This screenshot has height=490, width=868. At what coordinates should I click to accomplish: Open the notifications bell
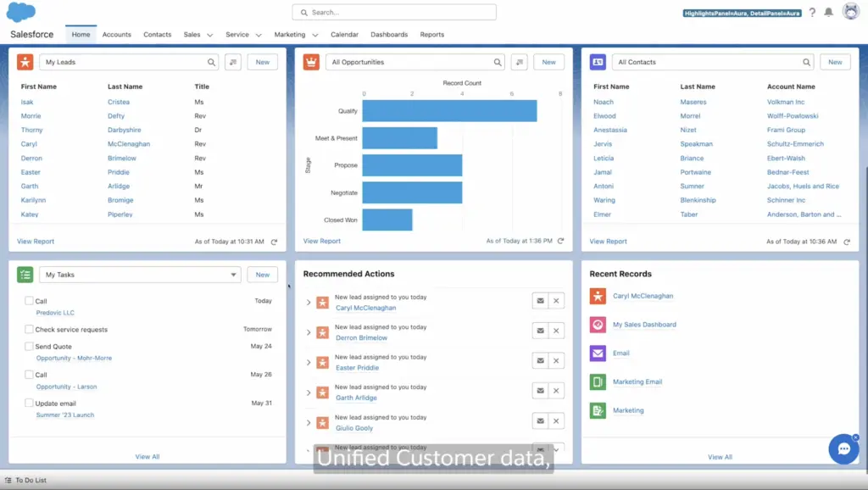tap(829, 12)
